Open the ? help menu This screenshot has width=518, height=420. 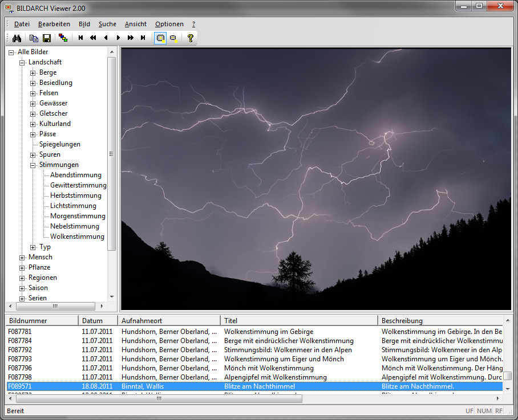click(193, 24)
